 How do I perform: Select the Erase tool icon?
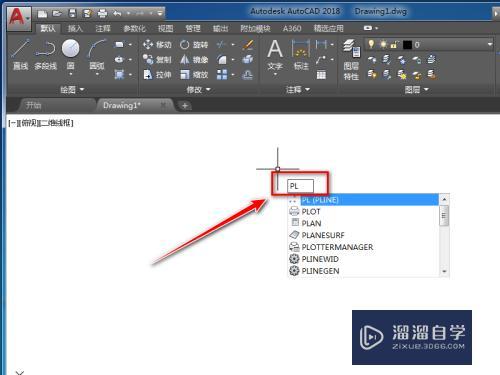[248, 44]
